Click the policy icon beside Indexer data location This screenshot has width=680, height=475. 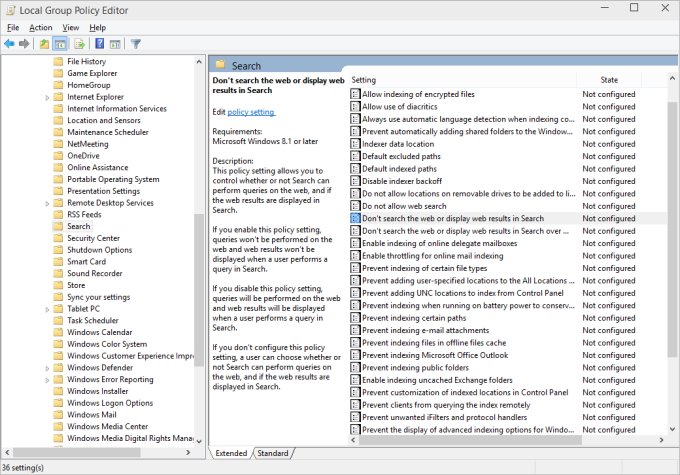(355, 144)
